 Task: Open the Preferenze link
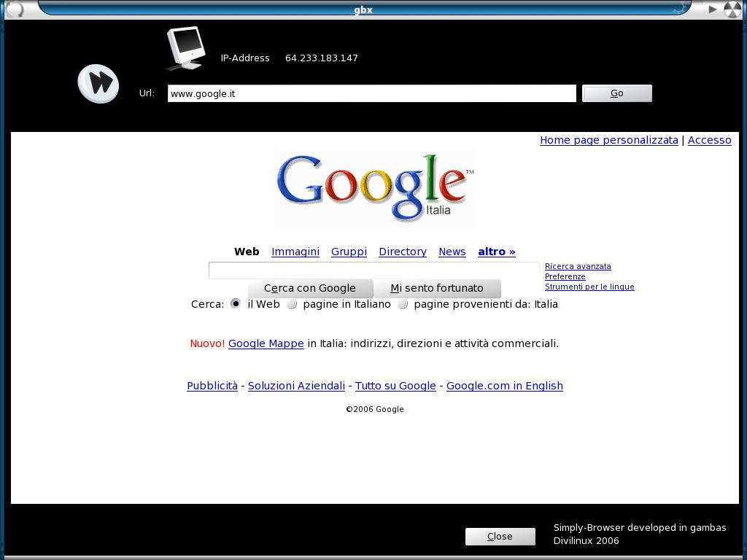565,276
